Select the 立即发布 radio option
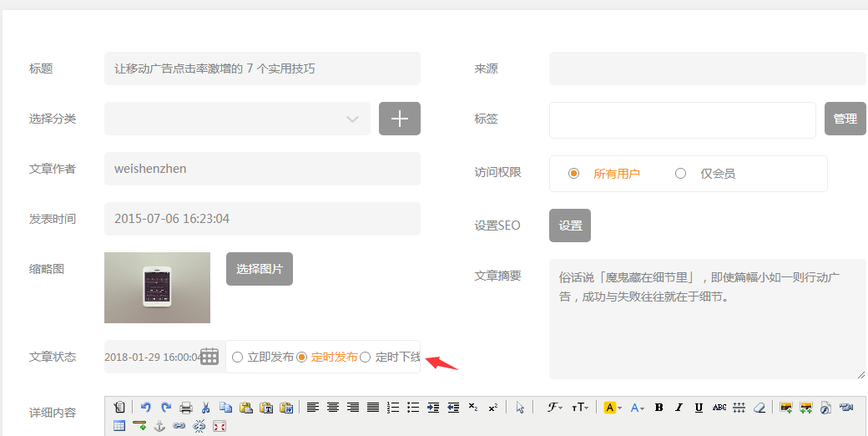Screen dimensions: 868x436 click(x=238, y=357)
